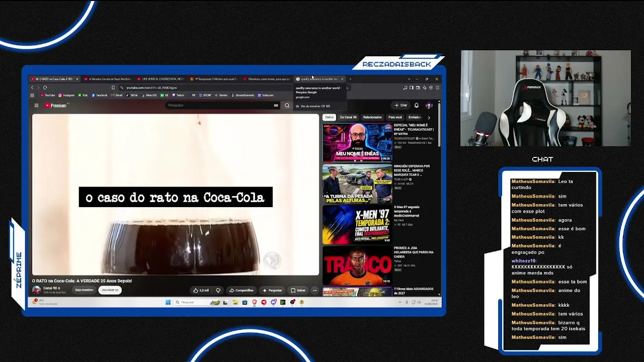Open the Gmail bookmark

[117, 95]
